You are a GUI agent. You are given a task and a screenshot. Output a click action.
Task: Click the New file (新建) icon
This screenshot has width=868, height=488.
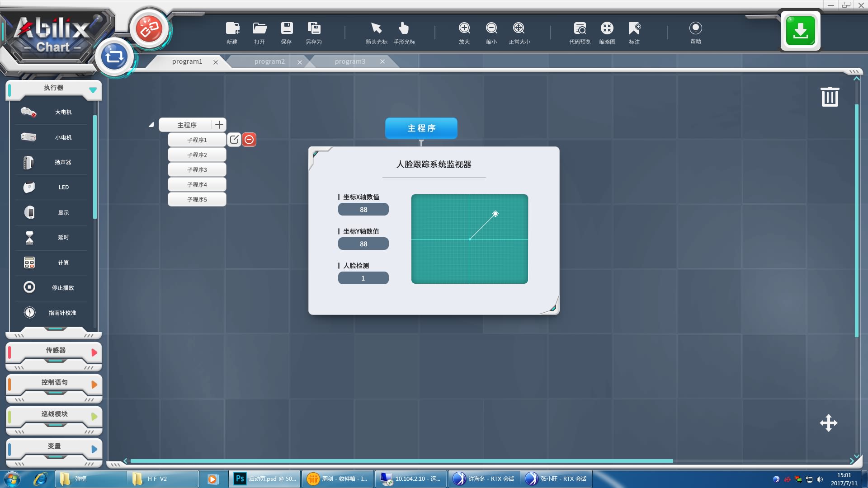coord(232,28)
